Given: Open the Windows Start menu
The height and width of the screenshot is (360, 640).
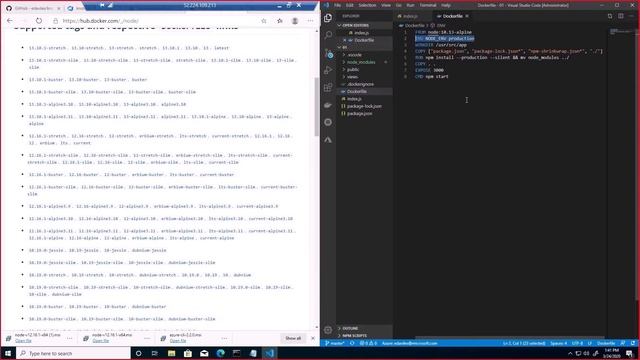Looking at the screenshot, I should tap(8, 353).
